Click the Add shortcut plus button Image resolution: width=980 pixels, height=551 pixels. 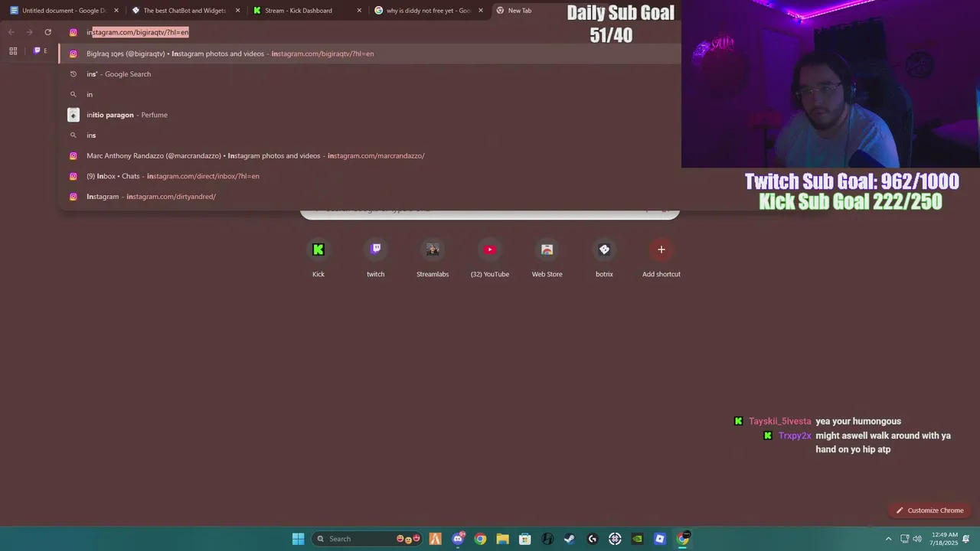point(661,249)
